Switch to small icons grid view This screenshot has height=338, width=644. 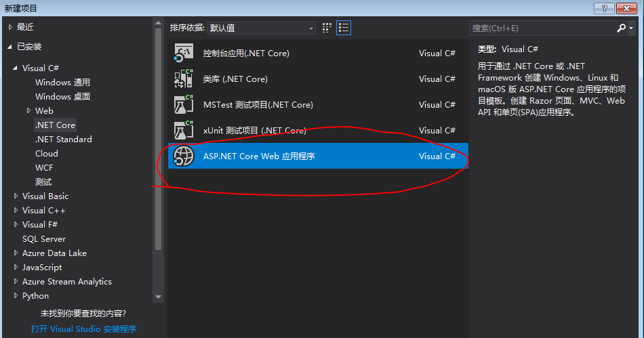(327, 28)
